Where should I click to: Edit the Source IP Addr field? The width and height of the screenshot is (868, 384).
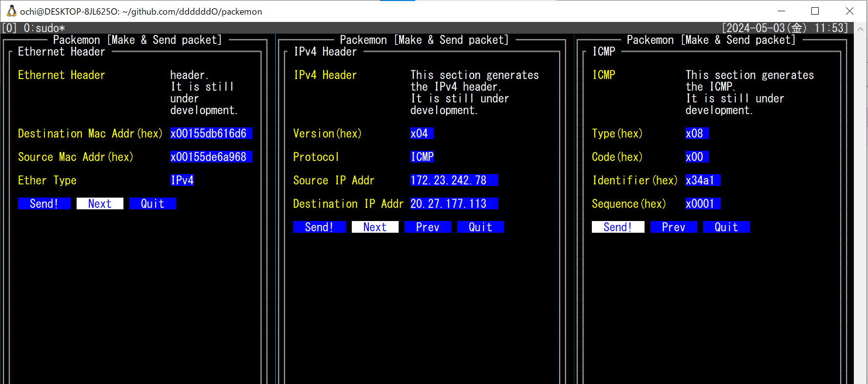coord(454,180)
